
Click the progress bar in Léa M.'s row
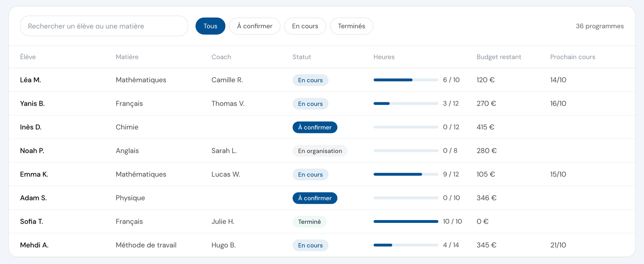[x=406, y=80]
